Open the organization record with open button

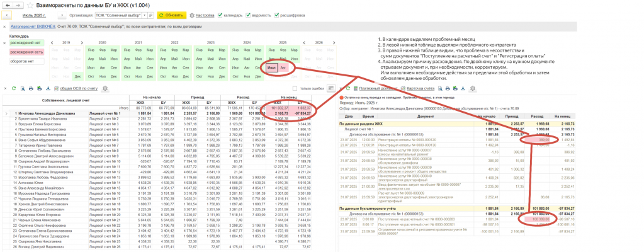[151, 15]
